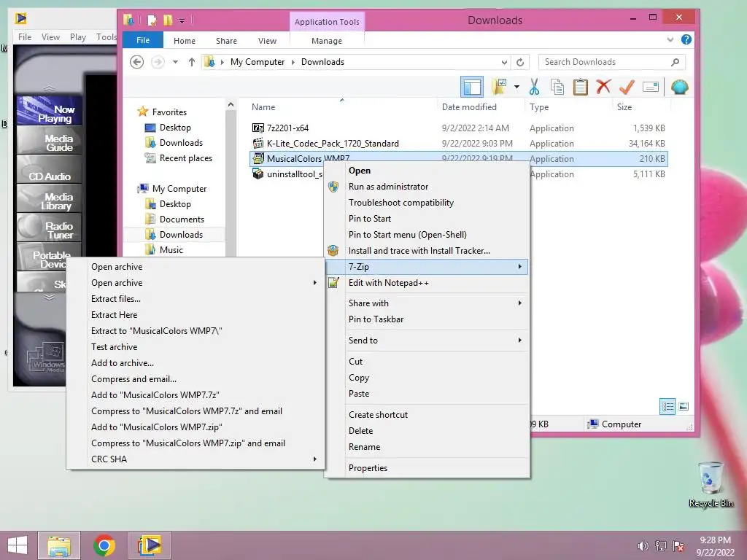This screenshot has height=560, width=747.
Task: Click the blue Help question mark icon
Action: point(686,39)
